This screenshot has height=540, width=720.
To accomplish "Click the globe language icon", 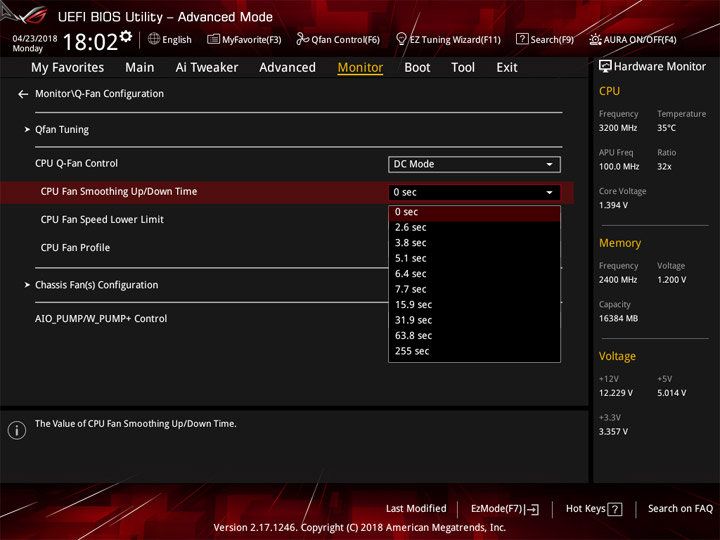I will pos(154,39).
